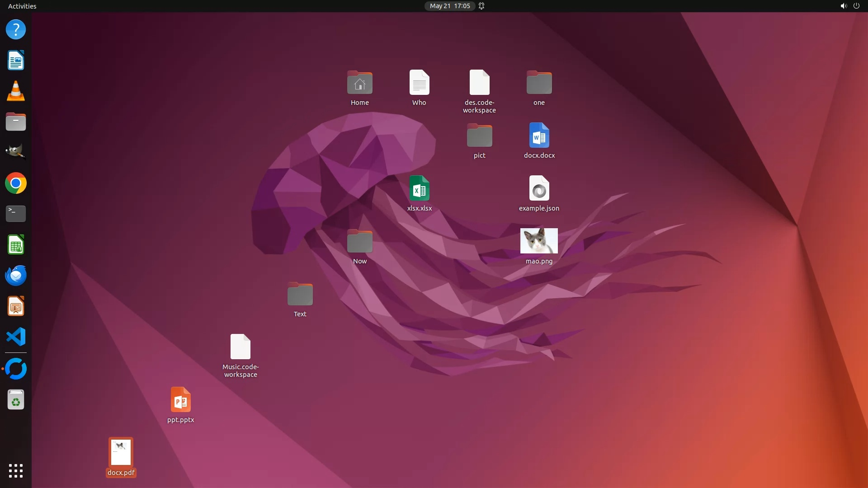This screenshot has width=868, height=488.
Task: Select the xlsx.xlsx desktop file
Action: pyautogui.click(x=419, y=188)
